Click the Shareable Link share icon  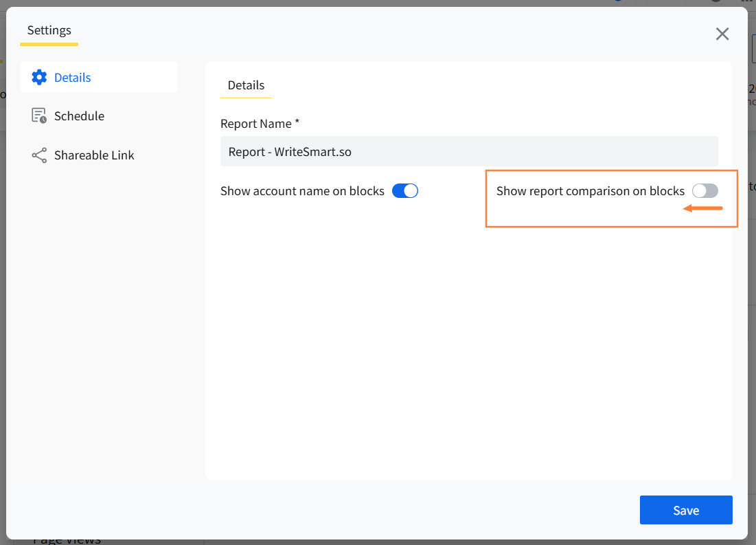(x=39, y=155)
